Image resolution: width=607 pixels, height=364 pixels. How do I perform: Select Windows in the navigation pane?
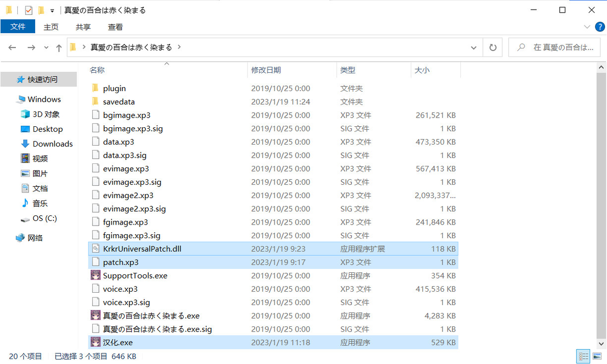(38, 99)
